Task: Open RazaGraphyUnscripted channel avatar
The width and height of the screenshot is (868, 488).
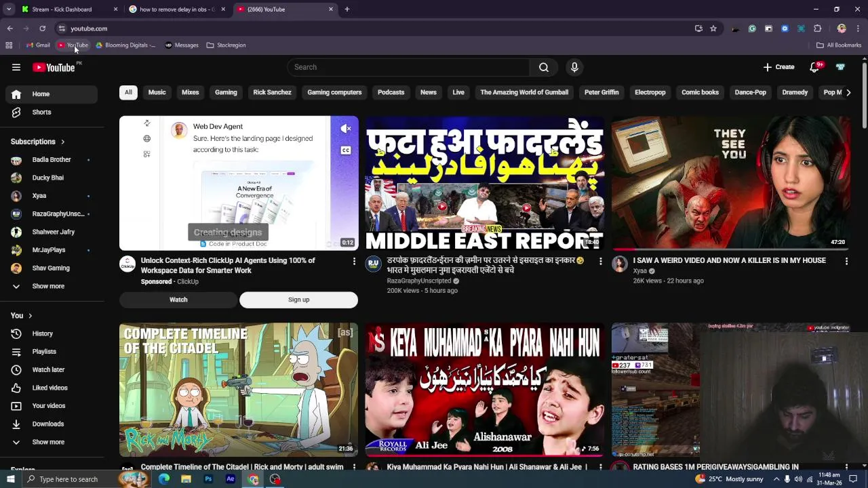Action: click(374, 264)
